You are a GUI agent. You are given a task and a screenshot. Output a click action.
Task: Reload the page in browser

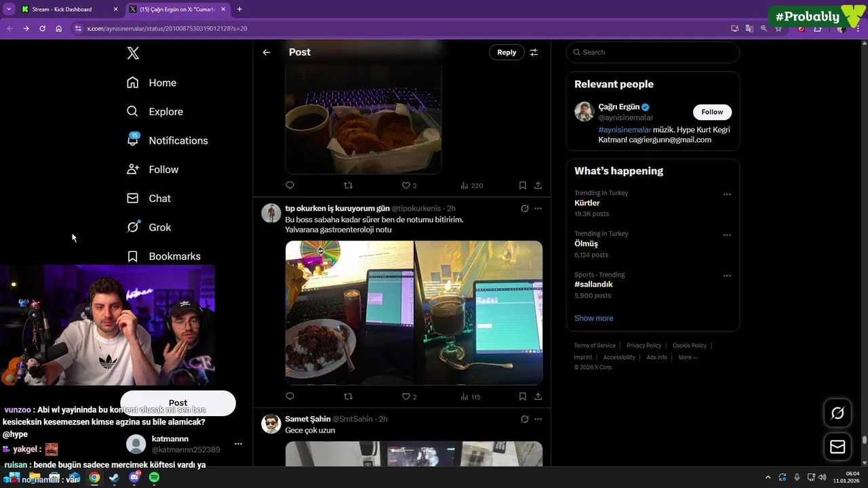point(42,28)
